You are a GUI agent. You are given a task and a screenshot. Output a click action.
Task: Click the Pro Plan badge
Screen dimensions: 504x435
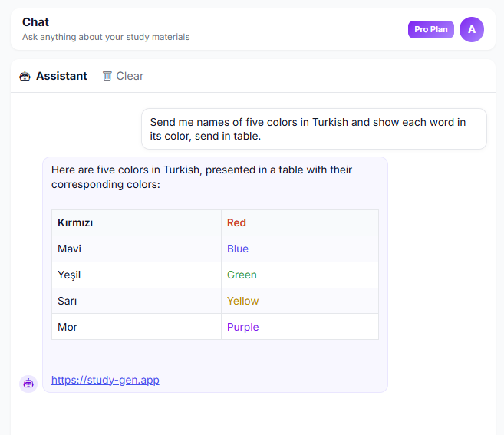tap(430, 29)
